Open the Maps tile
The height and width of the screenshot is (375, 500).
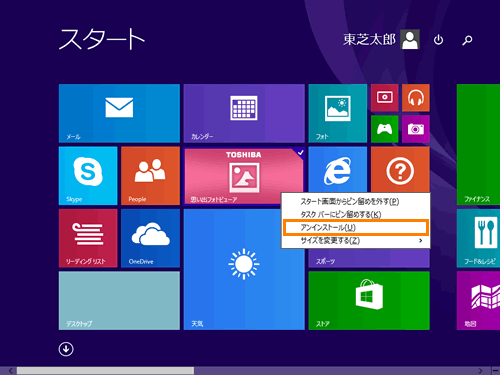[478, 301]
